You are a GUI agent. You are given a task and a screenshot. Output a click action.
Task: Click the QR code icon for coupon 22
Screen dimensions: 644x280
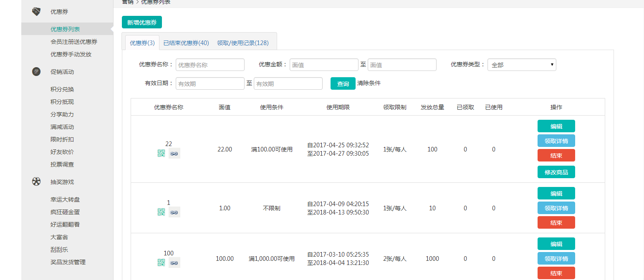(161, 153)
